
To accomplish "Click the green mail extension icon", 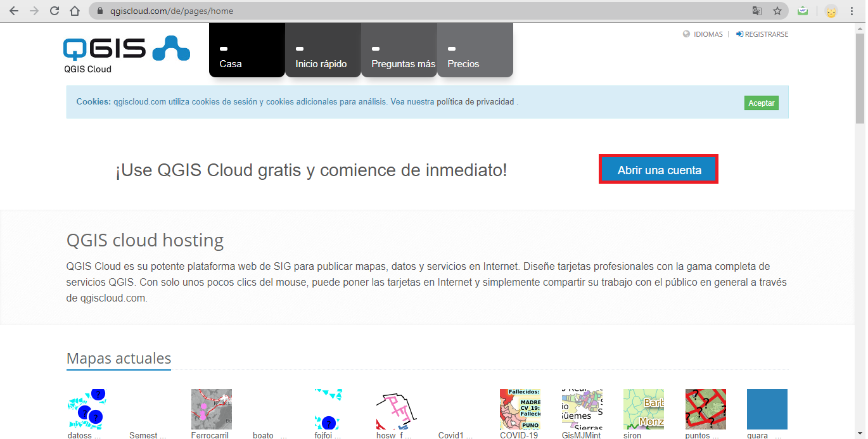I will [803, 11].
